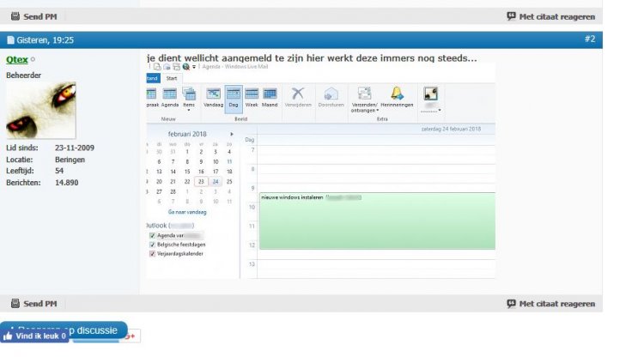Click the Vind ik leuk Facebook button
This screenshot has height=363, width=644.
(x=35, y=336)
